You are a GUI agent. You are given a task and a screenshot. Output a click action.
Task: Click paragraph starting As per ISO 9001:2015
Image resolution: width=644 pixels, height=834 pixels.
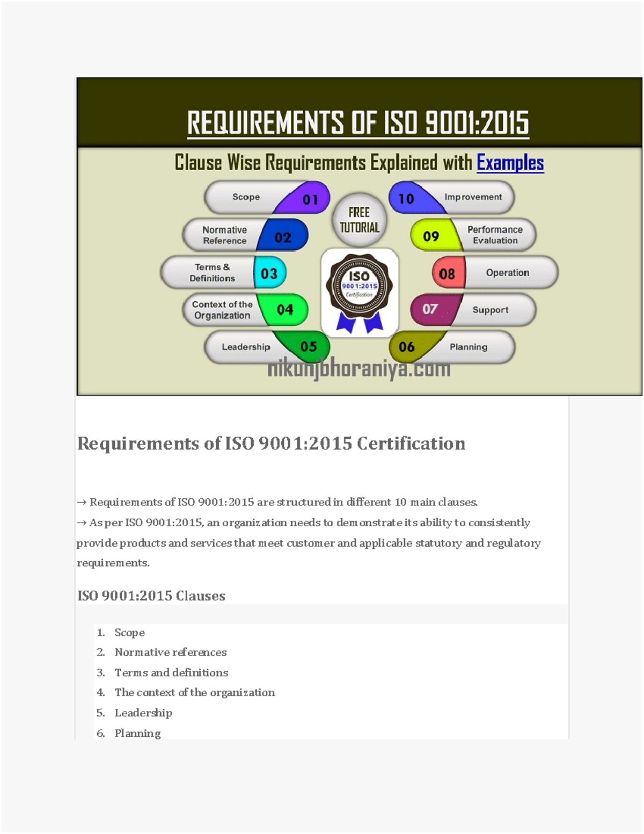[309, 542]
